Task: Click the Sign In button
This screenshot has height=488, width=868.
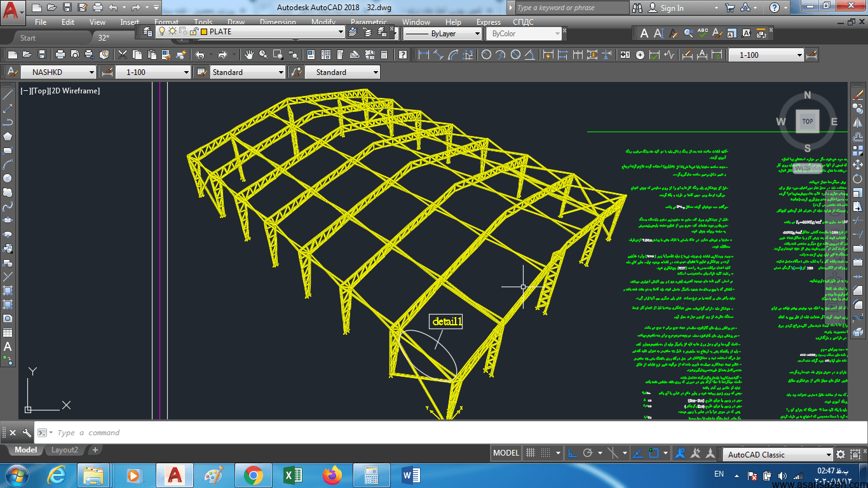Action: click(x=672, y=8)
